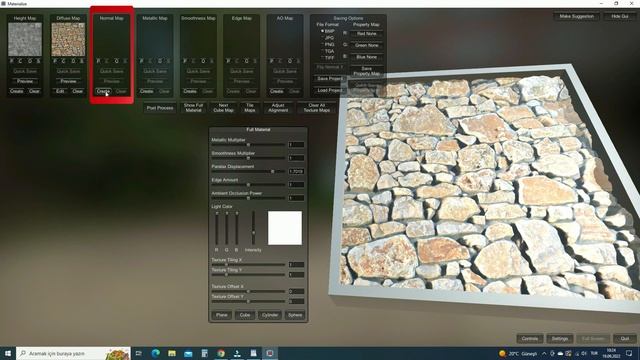Switch to Next Cube Map
The width and height of the screenshot is (640, 360).
[x=223, y=108]
